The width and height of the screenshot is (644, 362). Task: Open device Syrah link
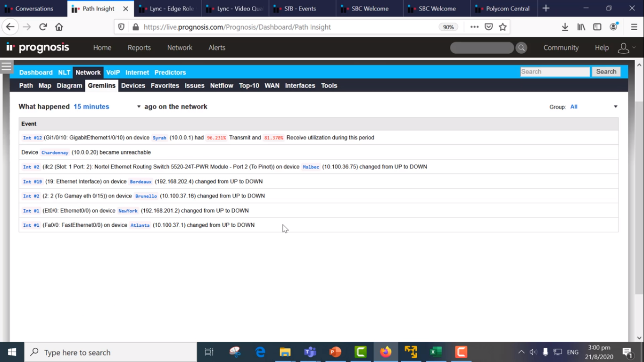(159, 138)
